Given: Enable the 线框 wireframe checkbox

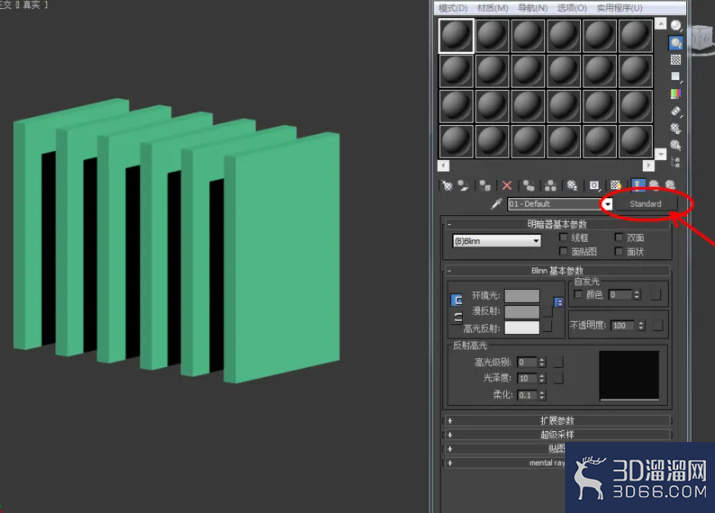Looking at the screenshot, I should 564,237.
